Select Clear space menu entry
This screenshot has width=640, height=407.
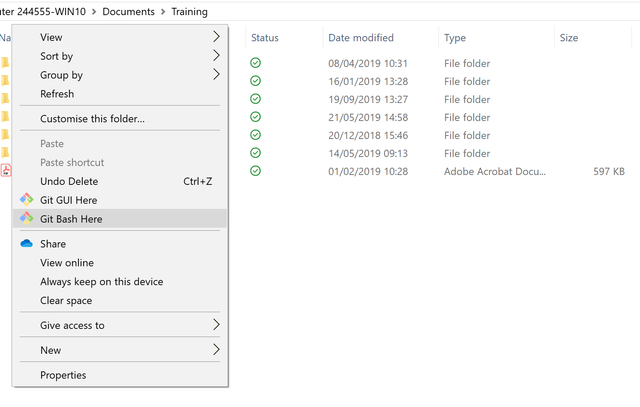pyautogui.click(x=120, y=300)
